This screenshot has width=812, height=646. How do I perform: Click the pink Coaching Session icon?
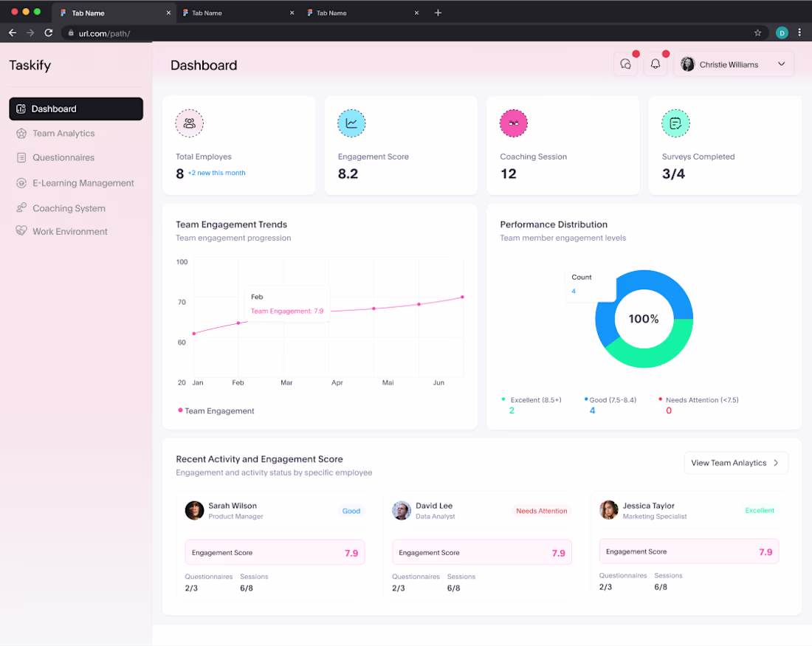point(514,123)
